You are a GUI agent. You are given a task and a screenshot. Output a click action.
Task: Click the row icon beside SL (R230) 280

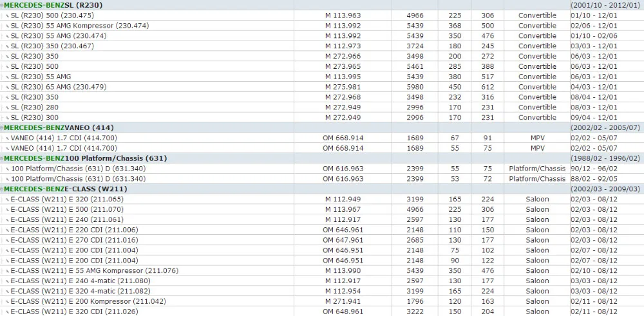point(7,108)
